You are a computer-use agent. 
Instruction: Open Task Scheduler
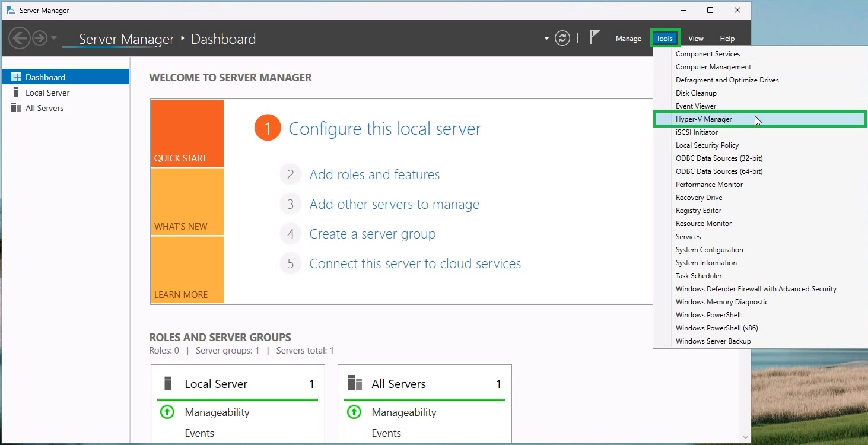pos(760,276)
